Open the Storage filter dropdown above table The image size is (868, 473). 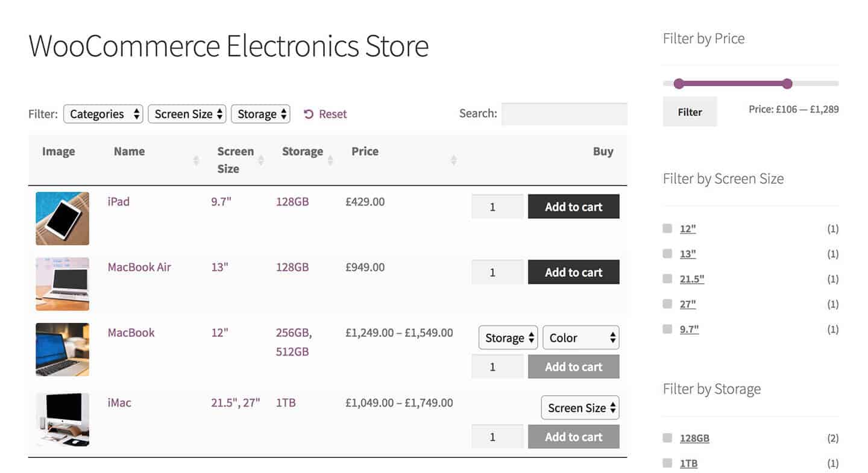(260, 114)
